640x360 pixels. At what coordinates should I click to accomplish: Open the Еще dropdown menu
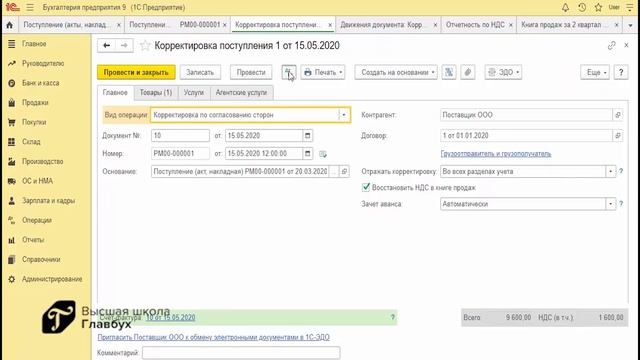[595, 72]
